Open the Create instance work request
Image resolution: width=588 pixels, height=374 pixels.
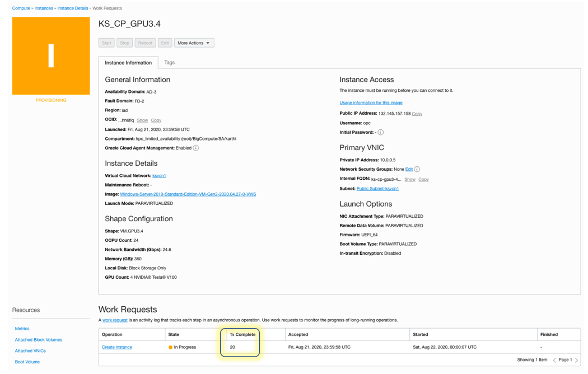tap(116, 347)
